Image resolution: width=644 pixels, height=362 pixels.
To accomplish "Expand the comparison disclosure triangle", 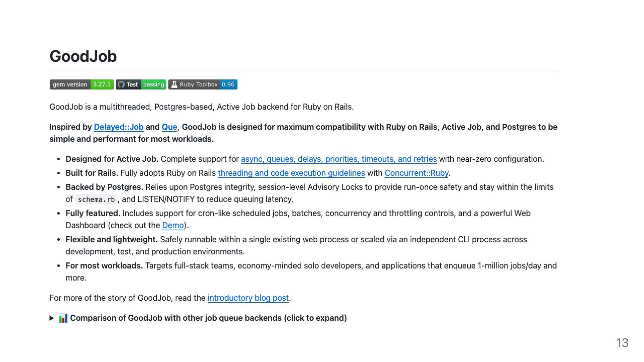I will click(52, 318).
